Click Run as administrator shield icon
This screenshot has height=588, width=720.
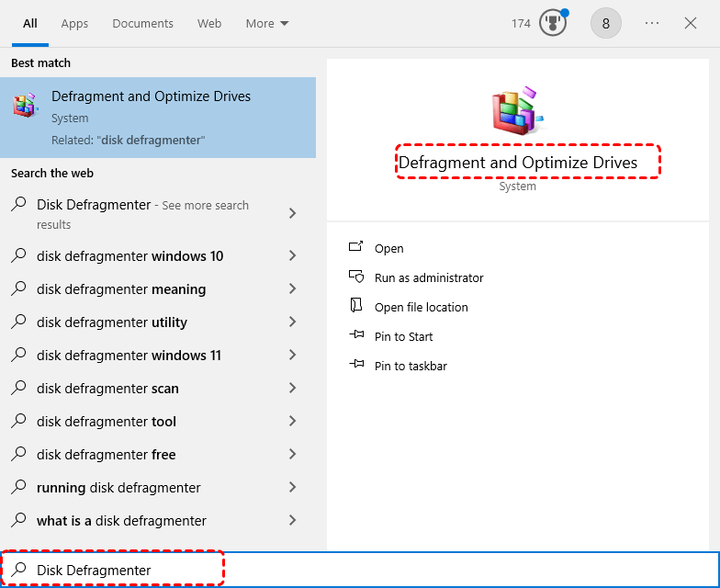(356, 277)
